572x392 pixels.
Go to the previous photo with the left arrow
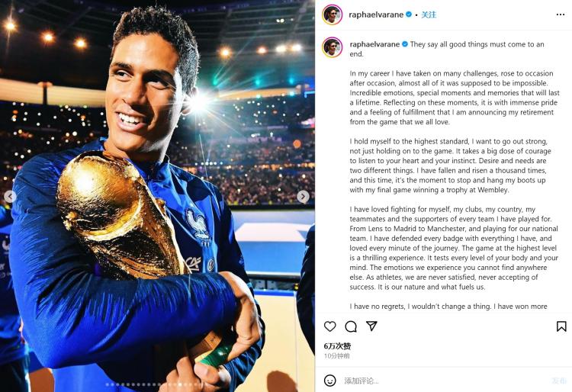pyautogui.click(x=11, y=197)
